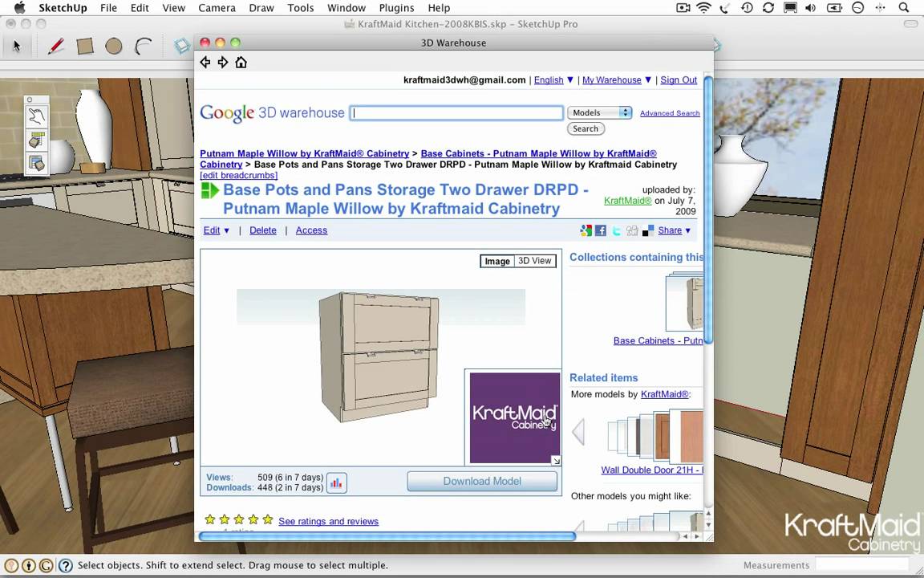Open See ratings and reviews link
This screenshot has height=578, width=924.
click(x=328, y=521)
